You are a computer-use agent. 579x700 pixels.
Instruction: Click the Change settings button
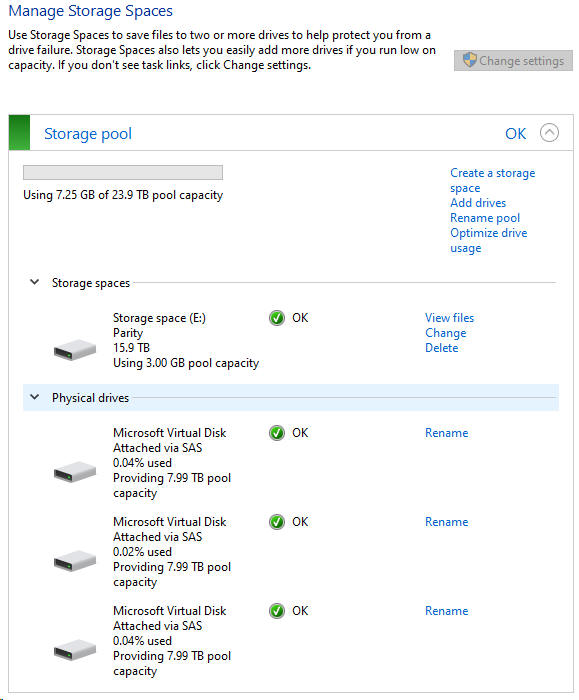coord(513,60)
